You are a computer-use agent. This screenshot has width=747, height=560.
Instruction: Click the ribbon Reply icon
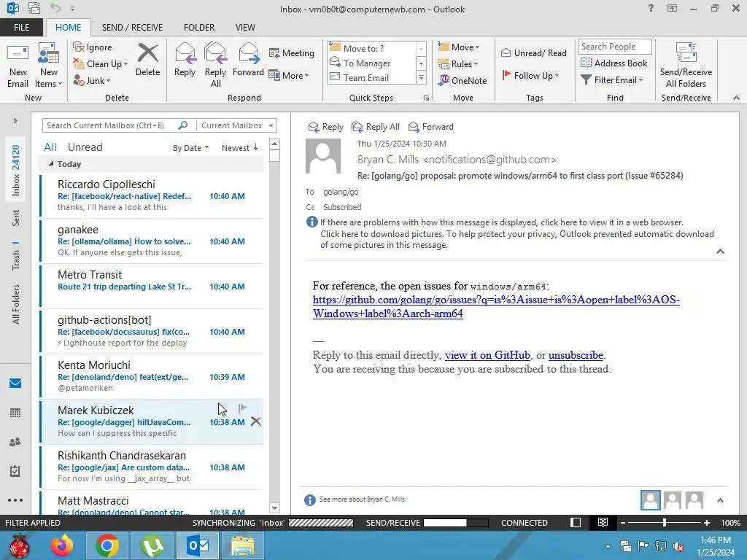pos(185,60)
